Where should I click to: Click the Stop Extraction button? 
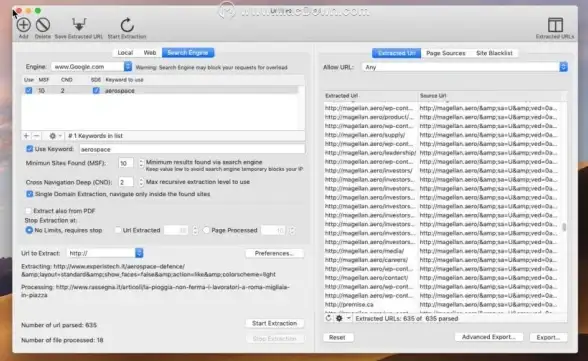[274, 339]
